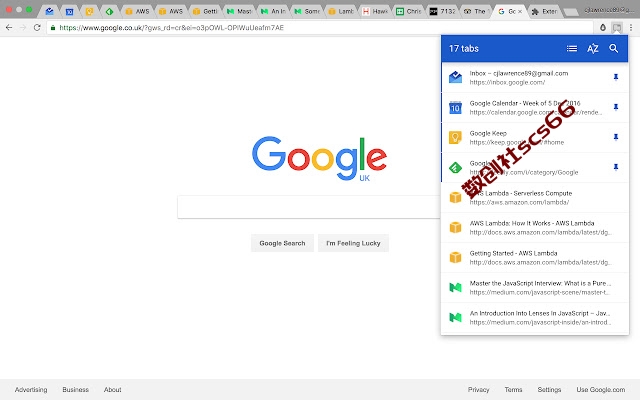Switch to pinned Inbox browser tab
The width and height of the screenshot is (640, 400).
(x=49, y=11)
